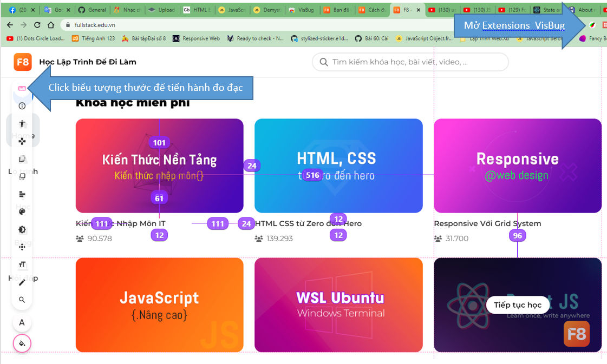The height and width of the screenshot is (364, 607).
Task: Select the VisBug Margin tool
Action: 22,159
